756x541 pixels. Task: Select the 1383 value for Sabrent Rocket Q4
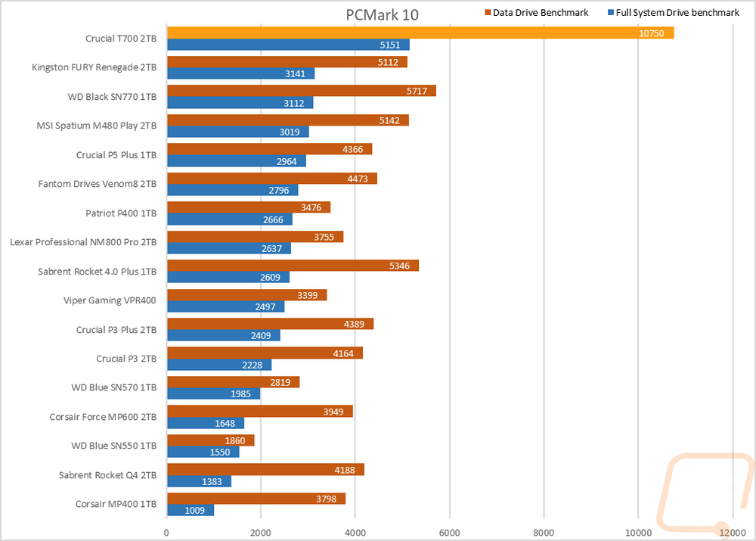(212, 482)
